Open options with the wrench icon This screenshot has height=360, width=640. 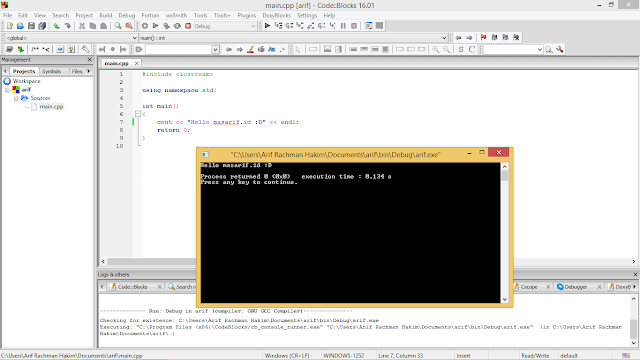[x=560, y=49]
